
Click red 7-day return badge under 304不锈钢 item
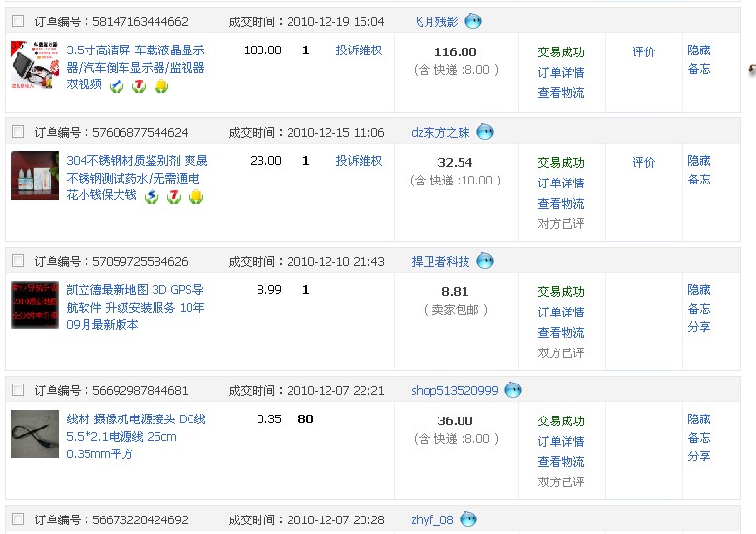174,197
